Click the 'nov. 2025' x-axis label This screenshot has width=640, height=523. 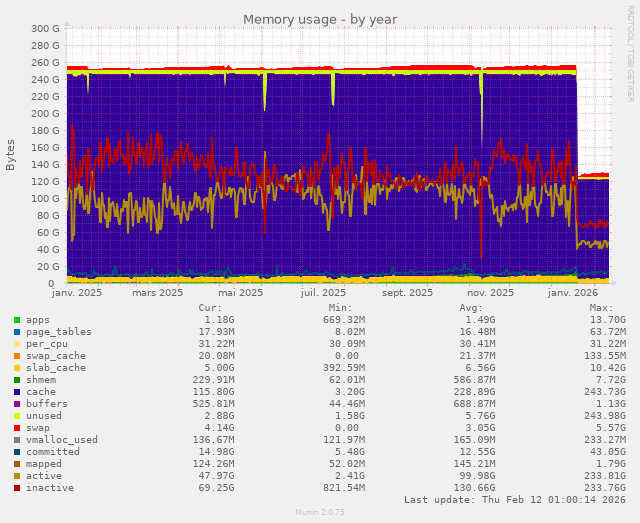point(490,293)
